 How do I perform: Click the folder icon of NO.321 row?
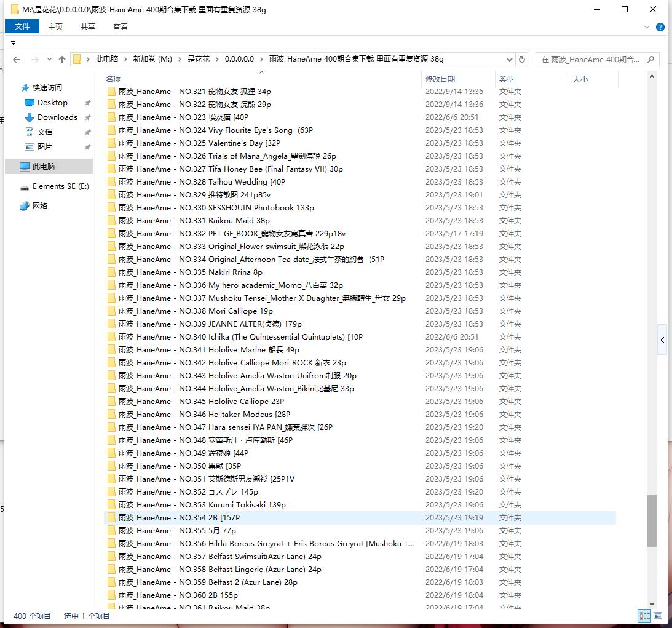111,91
